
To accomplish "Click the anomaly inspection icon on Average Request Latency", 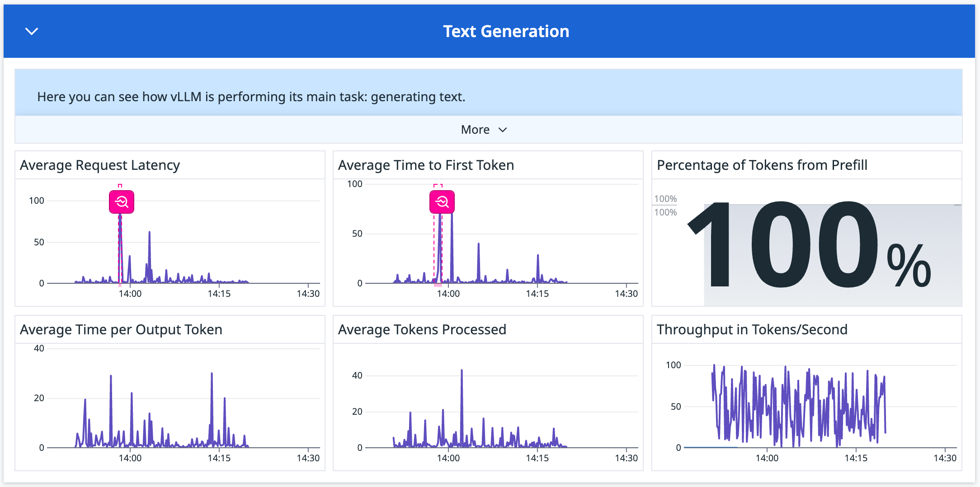I will pos(121,202).
